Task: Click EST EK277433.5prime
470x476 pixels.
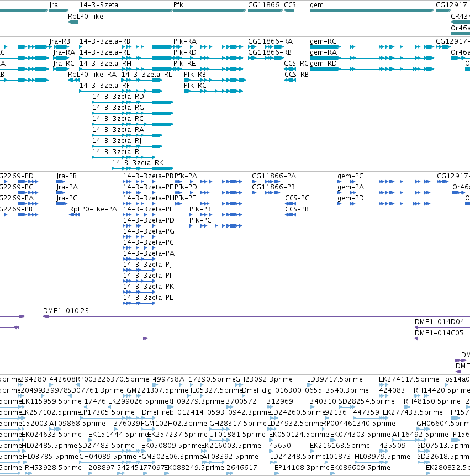Action: tap(413, 412)
